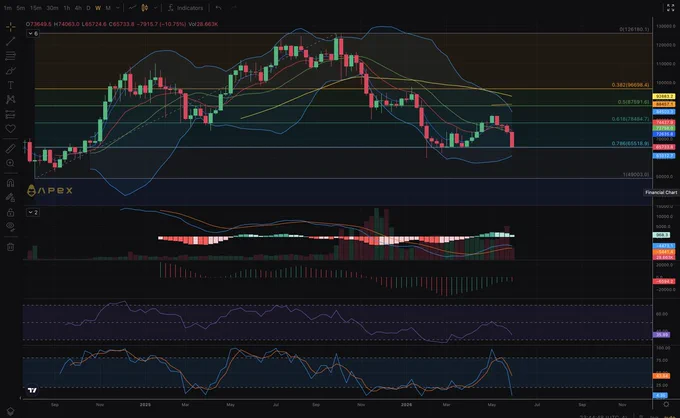Collapse the 2 indicators legend on volume pane
This screenshot has width=680, height=418.
point(33,212)
